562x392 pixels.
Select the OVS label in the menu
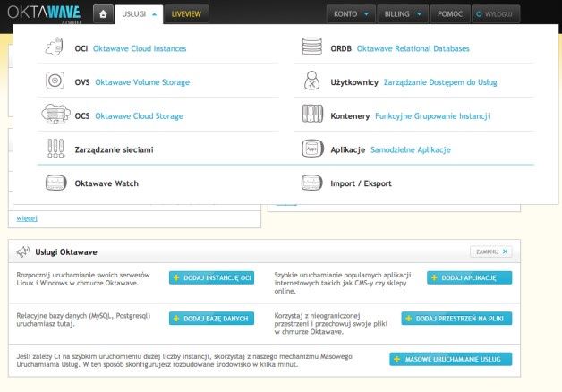(82, 82)
